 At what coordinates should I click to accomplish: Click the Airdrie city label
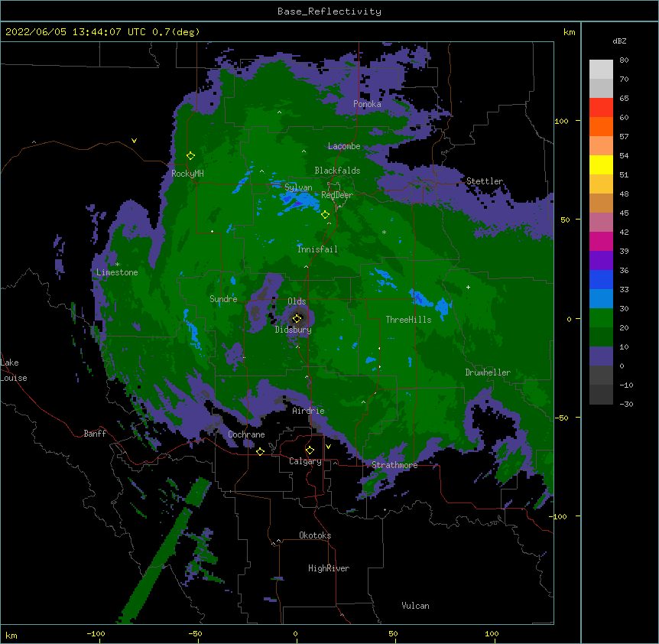click(x=309, y=411)
